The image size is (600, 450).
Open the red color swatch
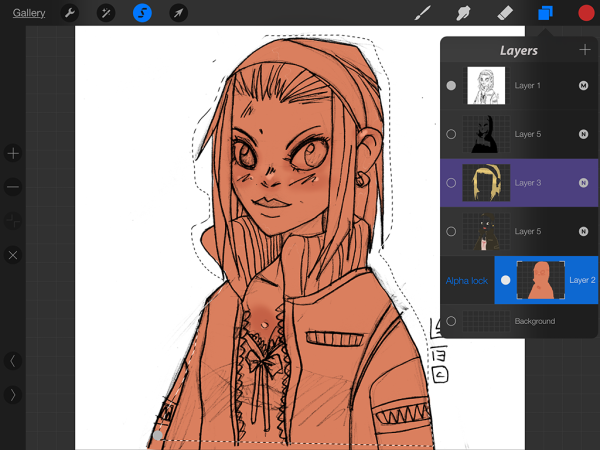point(585,13)
